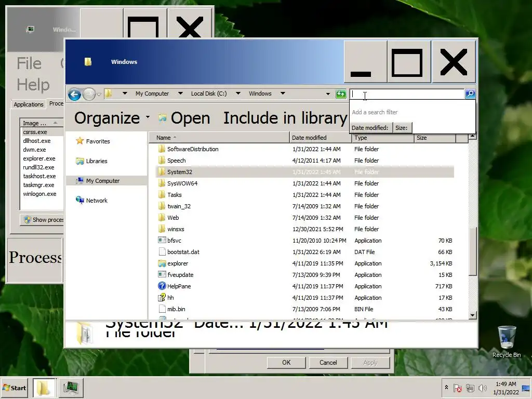Select the System32 folder row
The height and width of the screenshot is (399, 532).
coord(304,172)
